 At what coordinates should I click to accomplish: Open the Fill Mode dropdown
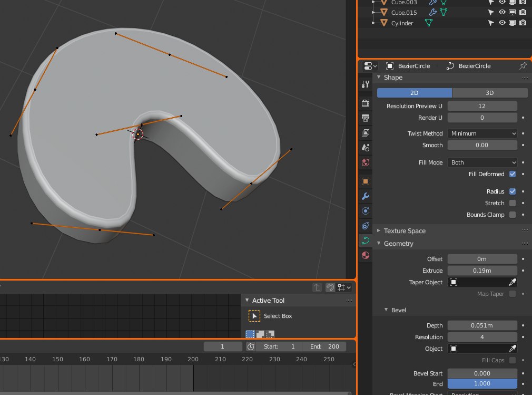[482, 162]
